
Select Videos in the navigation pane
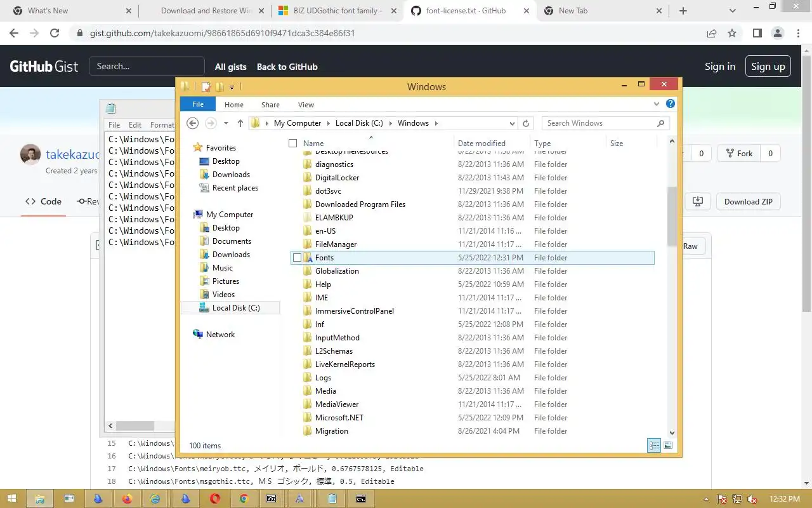pyautogui.click(x=223, y=295)
